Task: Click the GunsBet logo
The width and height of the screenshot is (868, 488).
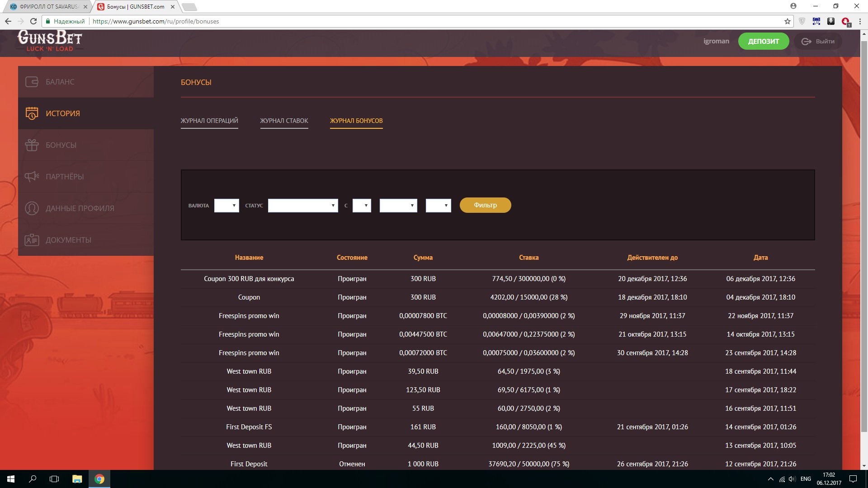Action: 50,41
